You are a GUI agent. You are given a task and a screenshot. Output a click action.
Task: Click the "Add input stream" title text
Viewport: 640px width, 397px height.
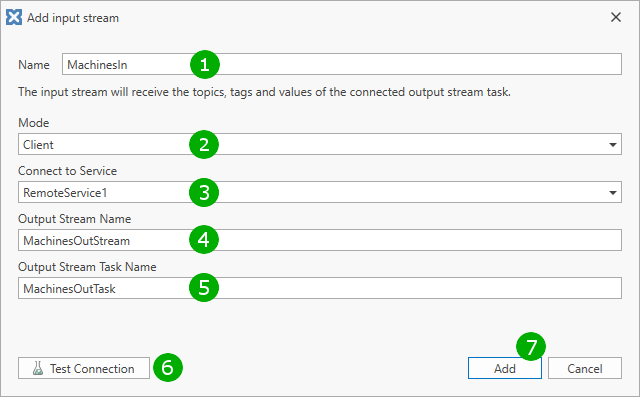click(73, 18)
